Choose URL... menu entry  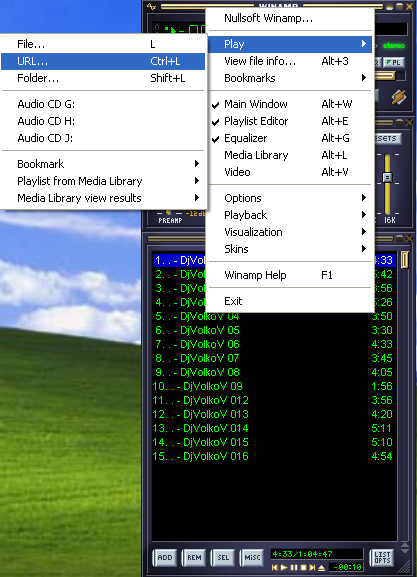pyautogui.click(x=103, y=61)
